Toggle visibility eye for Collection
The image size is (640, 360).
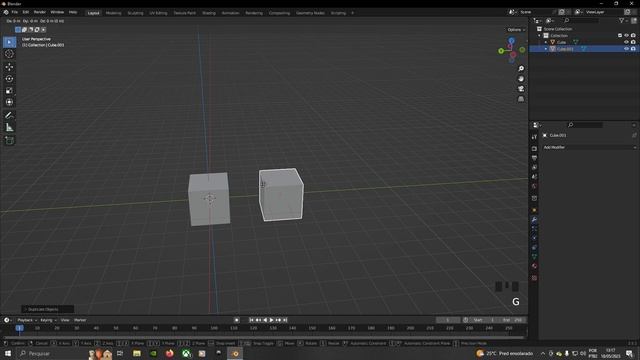(627, 36)
